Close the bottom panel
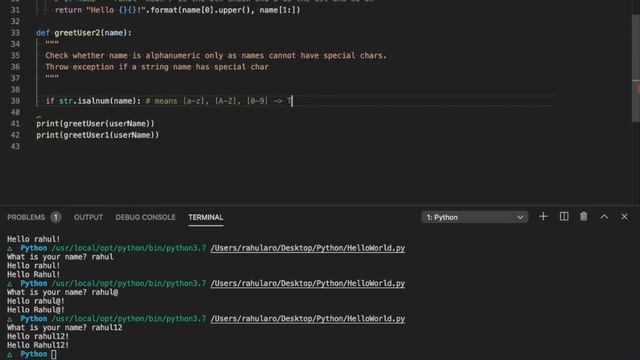Viewport: 640px width, 360px height. tap(624, 217)
